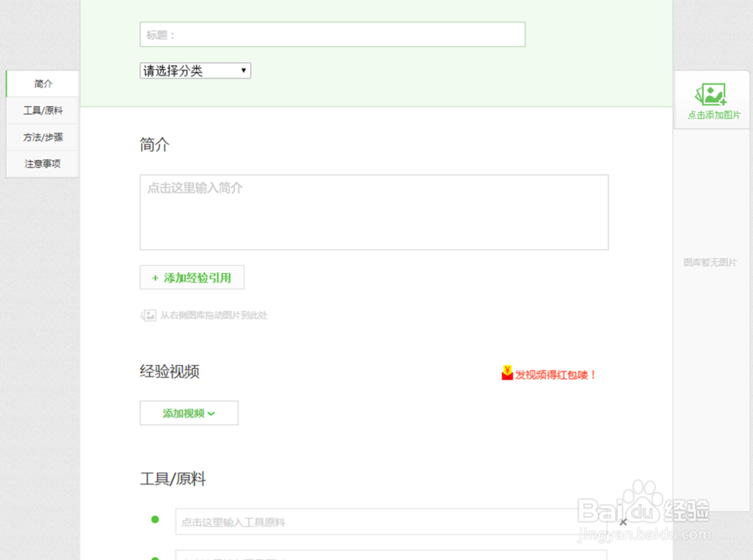Click the red envelope icon beside 发视频得红包唛
The width and height of the screenshot is (753, 560).
(505, 373)
